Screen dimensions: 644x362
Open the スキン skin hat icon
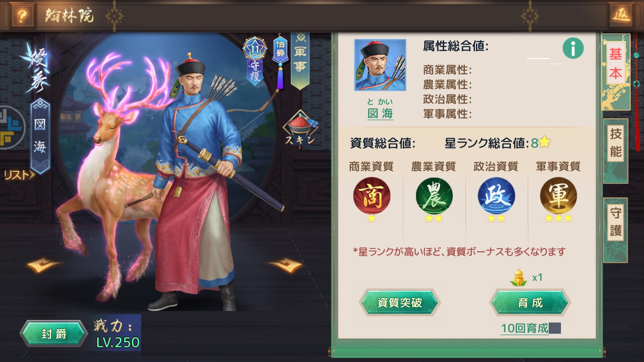click(x=300, y=129)
